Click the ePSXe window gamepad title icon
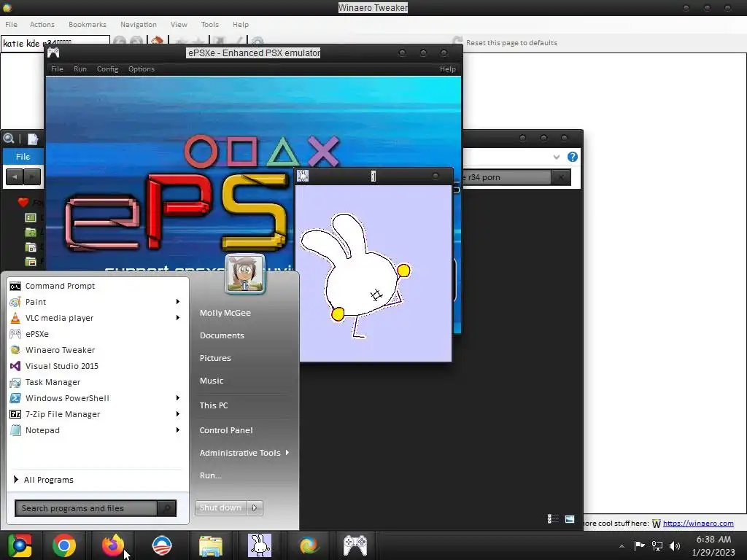 pyautogui.click(x=53, y=52)
